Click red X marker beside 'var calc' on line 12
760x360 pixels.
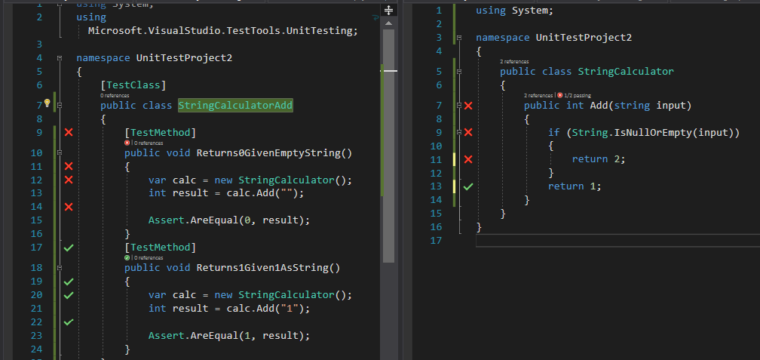pos(69,180)
